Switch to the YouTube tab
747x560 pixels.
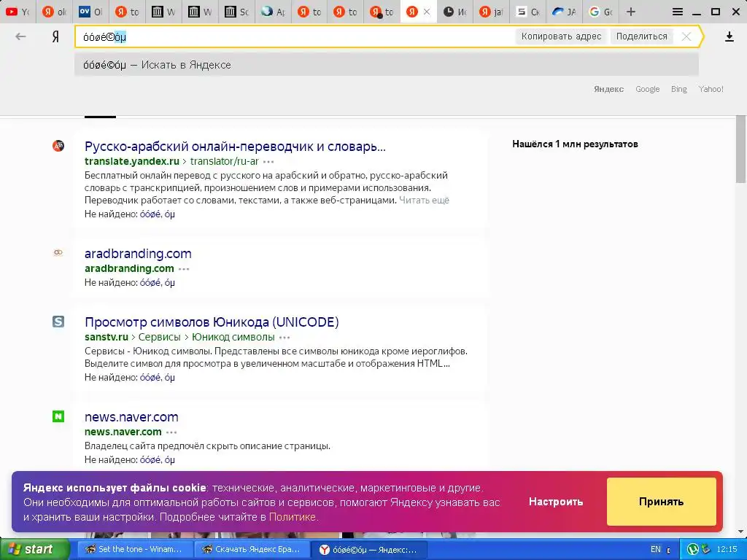click(18, 12)
